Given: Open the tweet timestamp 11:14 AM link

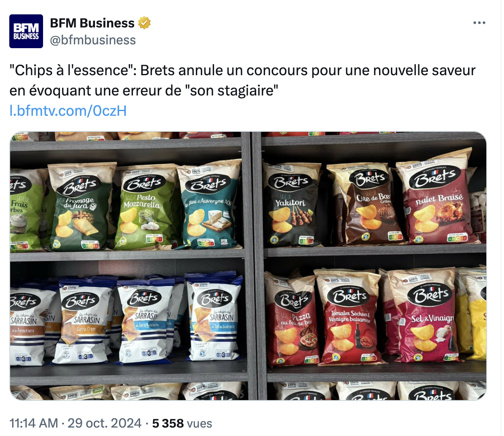Looking at the screenshot, I should 34,423.
